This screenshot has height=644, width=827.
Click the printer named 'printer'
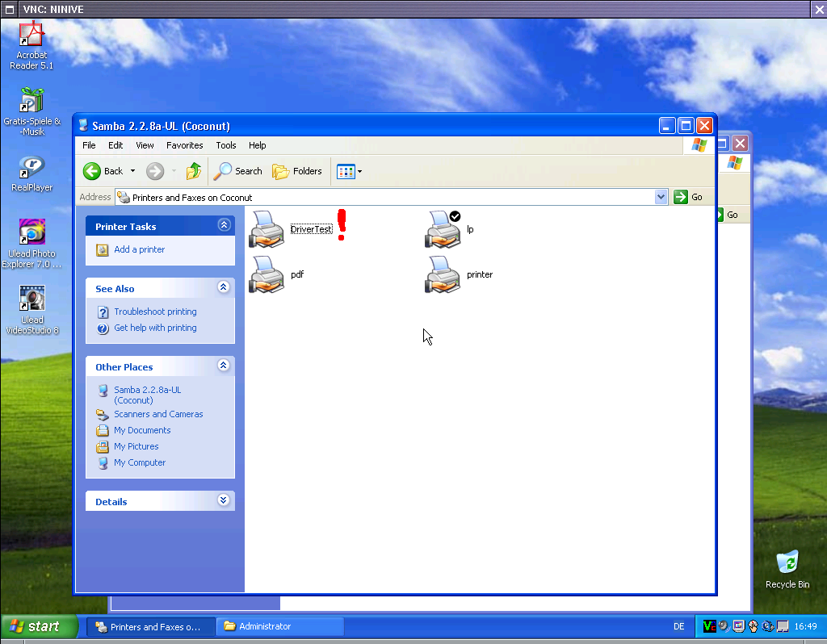[x=443, y=274]
